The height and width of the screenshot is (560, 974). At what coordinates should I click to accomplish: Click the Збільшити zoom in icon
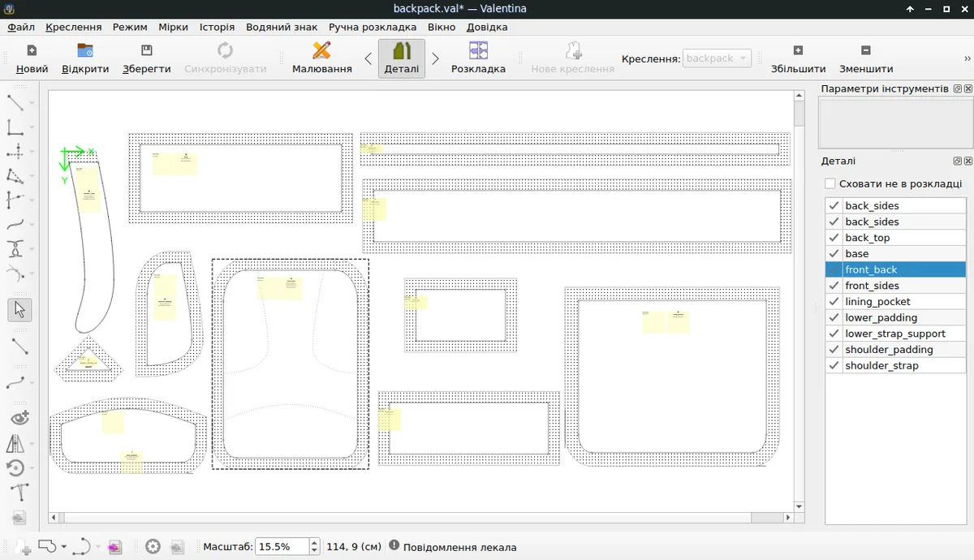pos(798,50)
